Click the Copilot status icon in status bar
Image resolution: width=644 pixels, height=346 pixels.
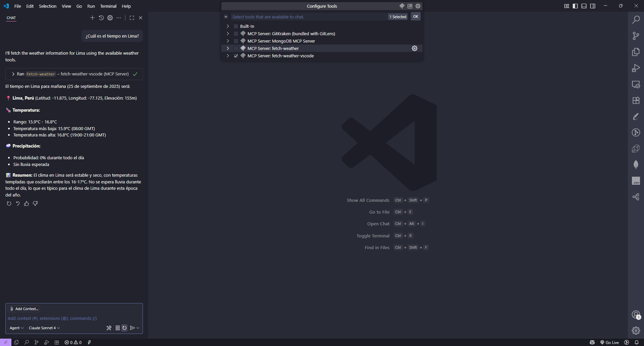592,342
